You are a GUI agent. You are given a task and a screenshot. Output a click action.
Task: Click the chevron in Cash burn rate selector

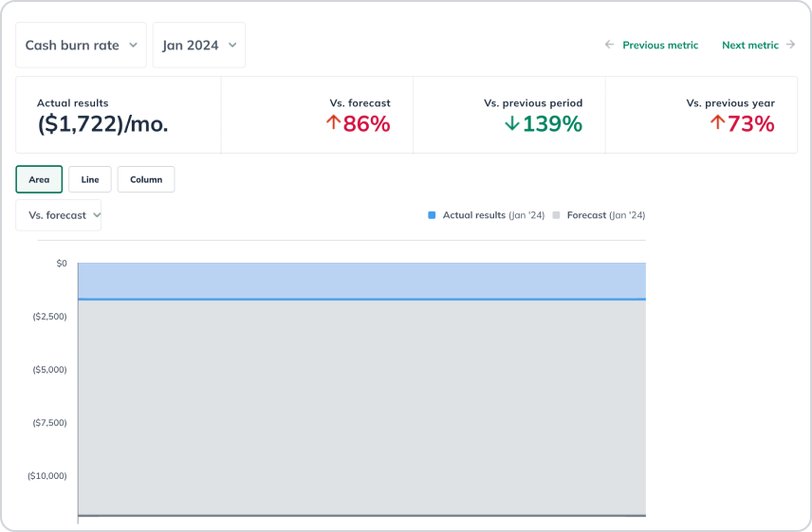click(x=133, y=46)
